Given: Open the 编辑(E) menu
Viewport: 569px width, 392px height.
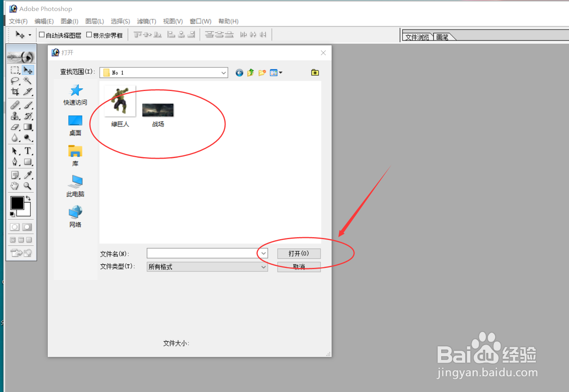Looking at the screenshot, I should click(x=44, y=21).
